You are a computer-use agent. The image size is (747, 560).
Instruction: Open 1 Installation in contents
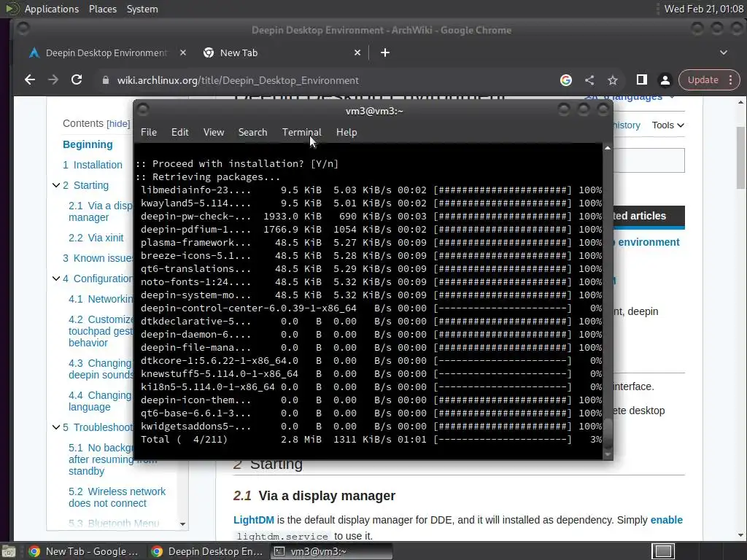(x=93, y=165)
